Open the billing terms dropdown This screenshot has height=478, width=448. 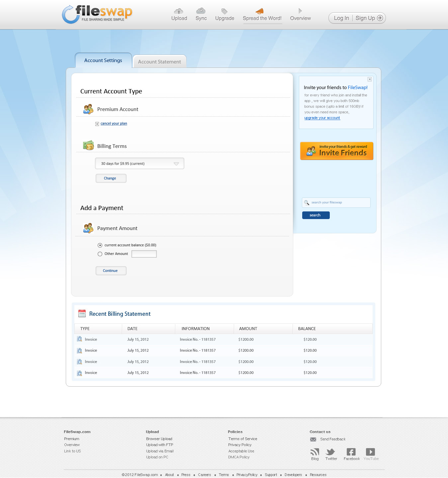click(x=139, y=164)
